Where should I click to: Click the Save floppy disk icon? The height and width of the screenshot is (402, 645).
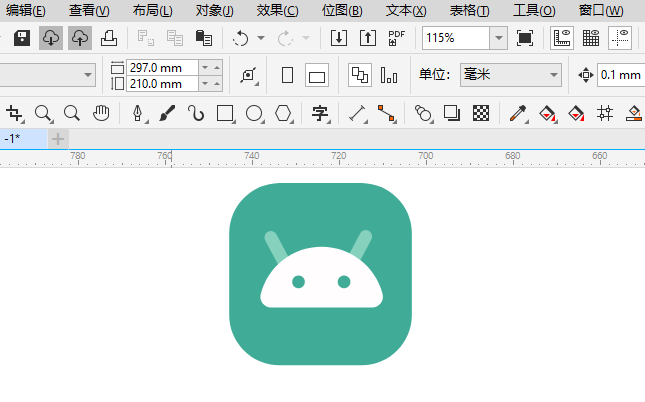pos(22,38)
